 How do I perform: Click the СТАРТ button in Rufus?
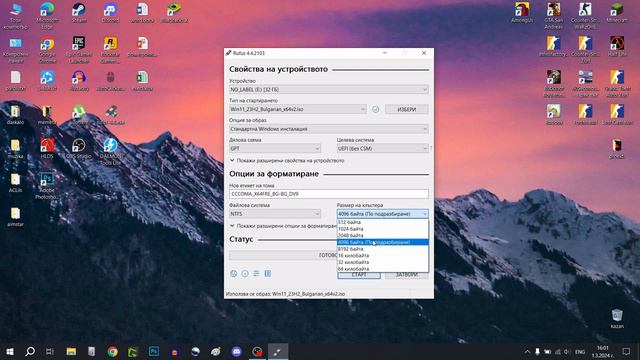pyautogui.click(x=359, y=276)
